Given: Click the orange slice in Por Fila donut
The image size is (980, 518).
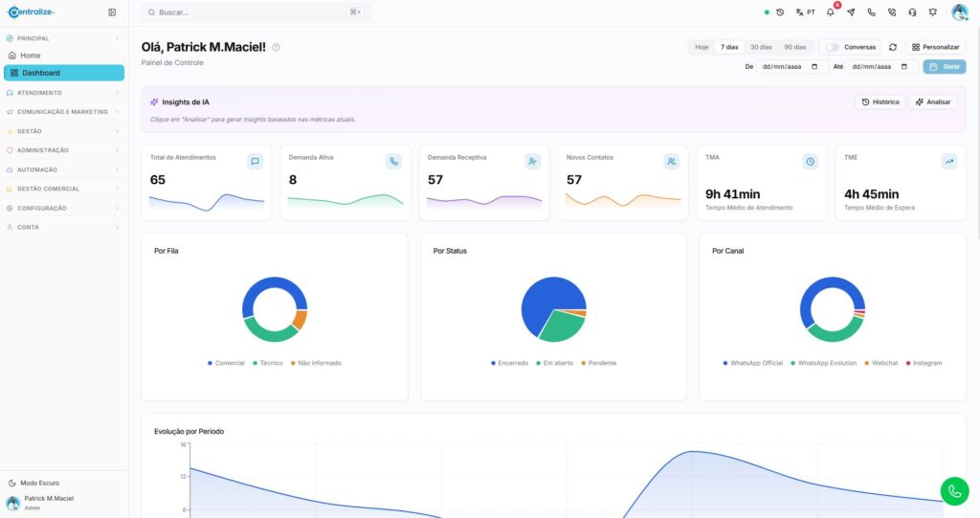Looking at the screenshot, I should click(300, 320).
